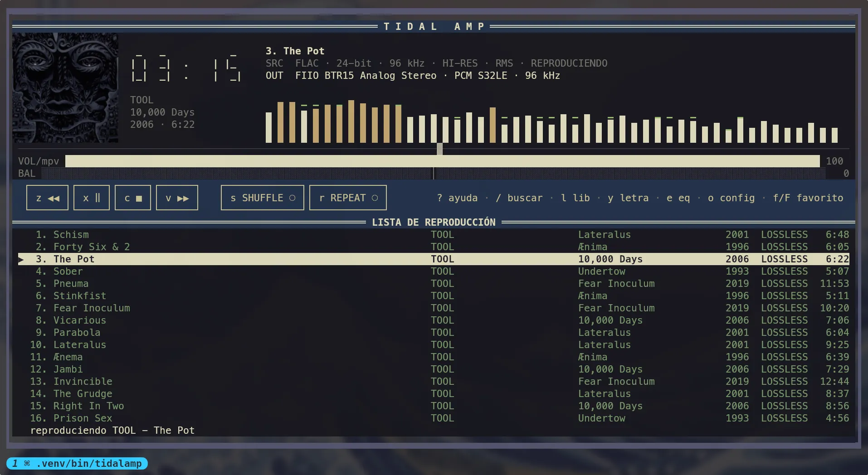Play track 11 Ænema
The image size is (868, 475).
pyautogui.click(x=434, y=357)
